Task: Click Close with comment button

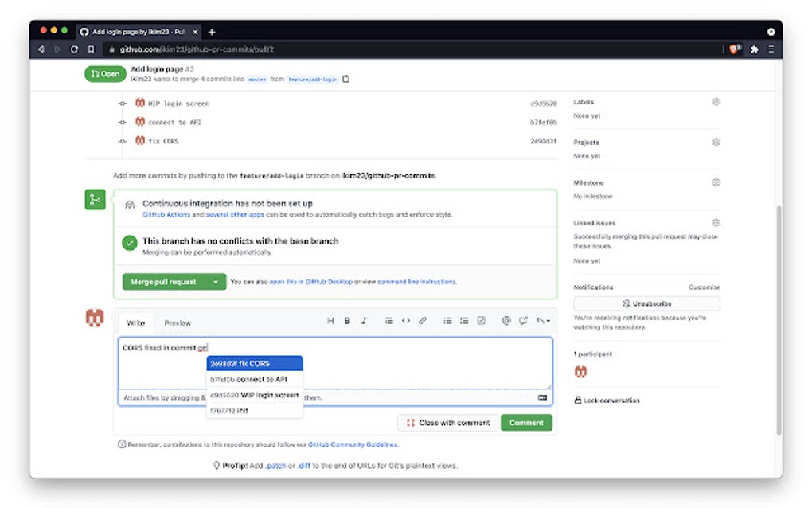Action: click(448, 423)
